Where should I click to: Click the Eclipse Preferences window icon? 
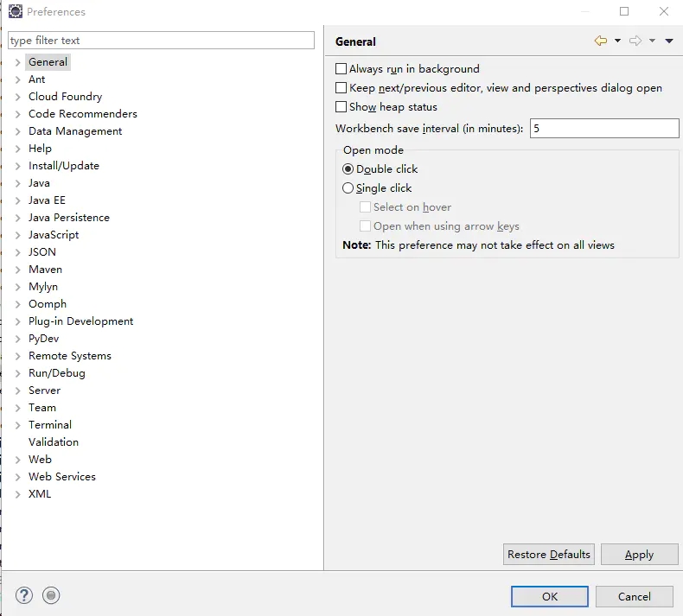click(16, 11)
